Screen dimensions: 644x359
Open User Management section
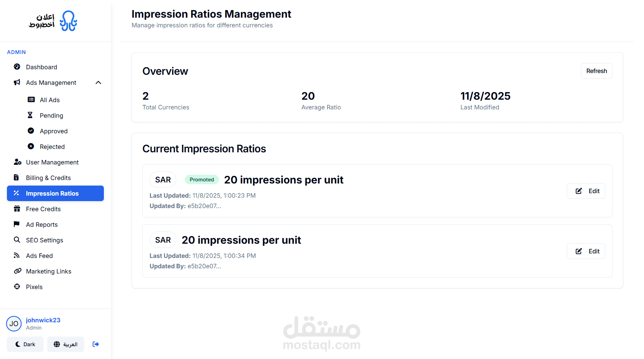(55, 162)
